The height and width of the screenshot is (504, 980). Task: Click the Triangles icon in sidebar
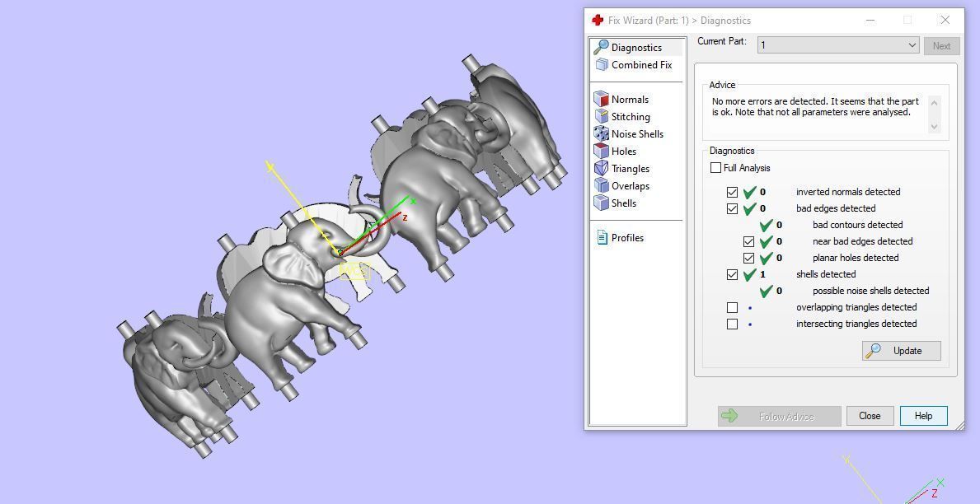point(601,168)
